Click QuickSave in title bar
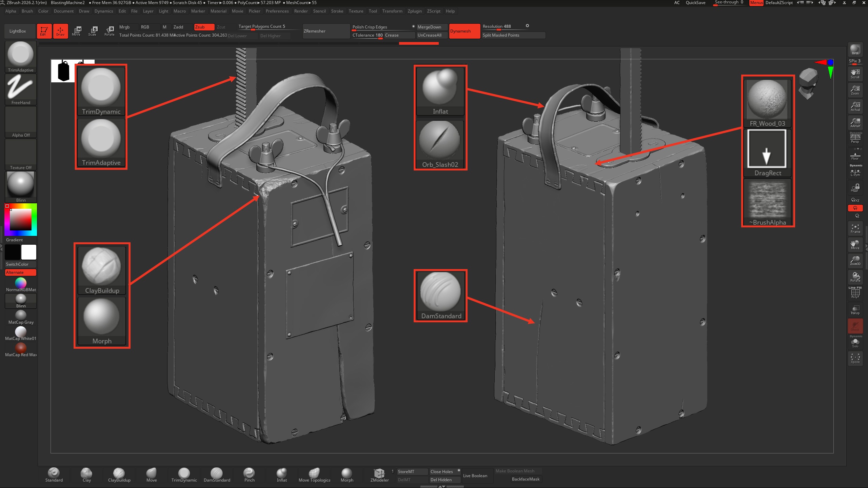Viewport: 868px width, 488px height. [695, 3]
